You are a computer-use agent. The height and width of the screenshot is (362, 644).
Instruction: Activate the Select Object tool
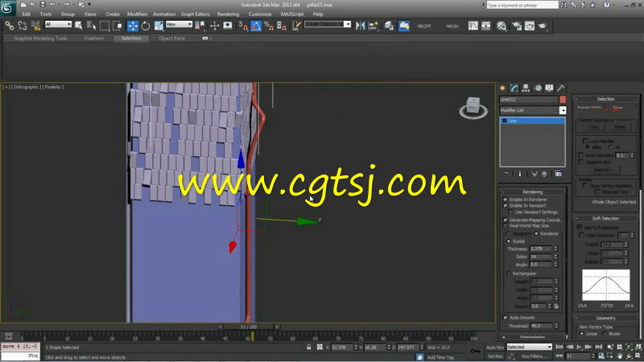[x=78, y=26]
